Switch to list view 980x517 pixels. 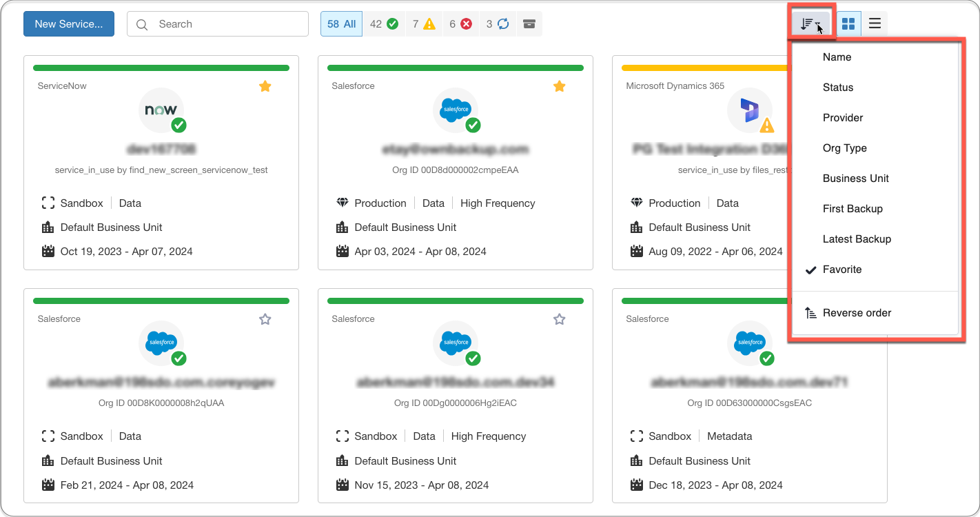point(875,24)
